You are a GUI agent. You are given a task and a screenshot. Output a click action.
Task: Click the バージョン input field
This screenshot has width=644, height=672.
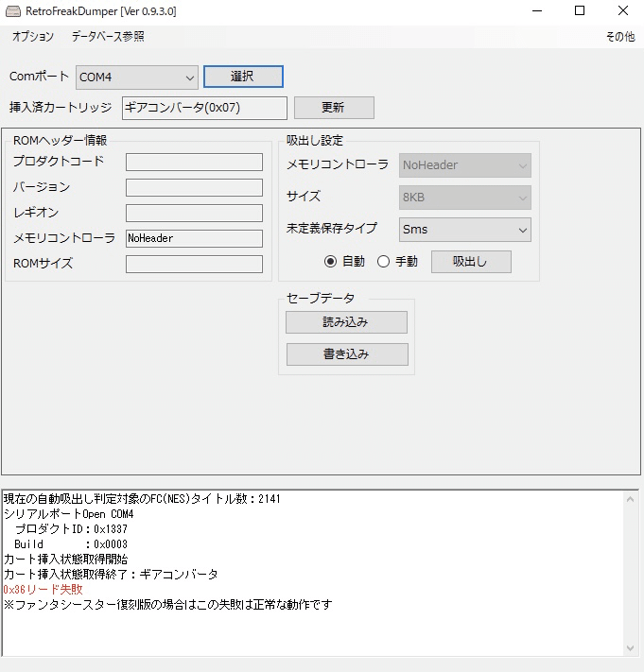pyautogui.click(x=194, y=187)
